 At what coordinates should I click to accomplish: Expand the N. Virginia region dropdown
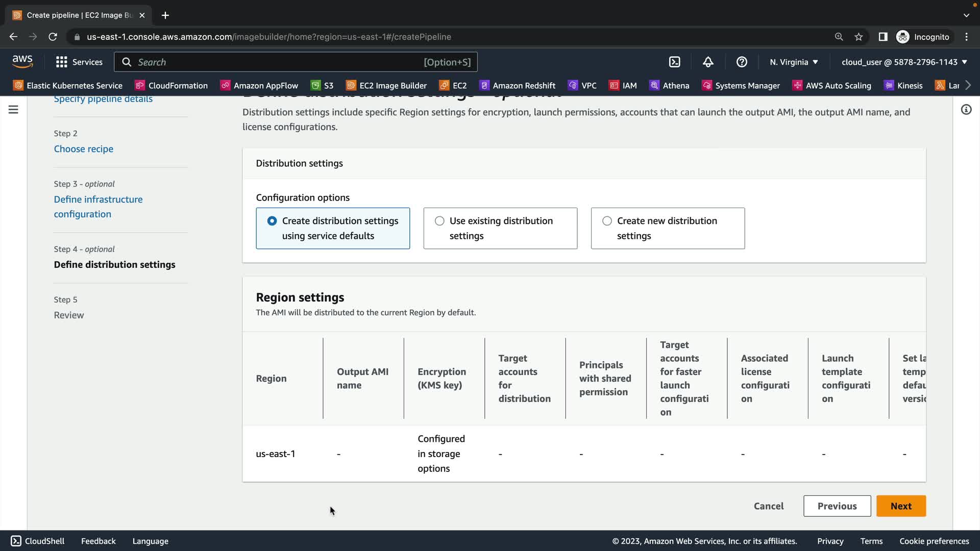[x=794, y=62]
